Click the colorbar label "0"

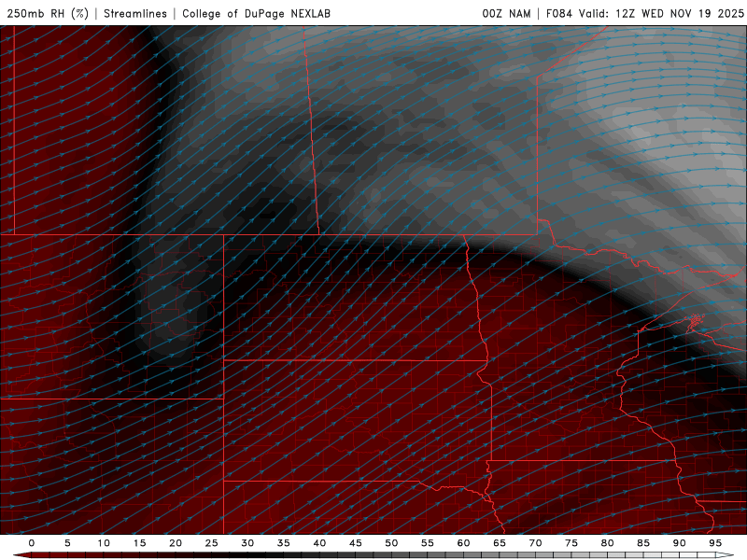pos(32,543)
